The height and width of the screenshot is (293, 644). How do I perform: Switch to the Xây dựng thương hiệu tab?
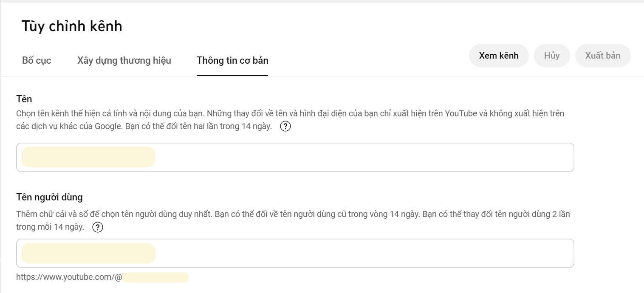124,60
